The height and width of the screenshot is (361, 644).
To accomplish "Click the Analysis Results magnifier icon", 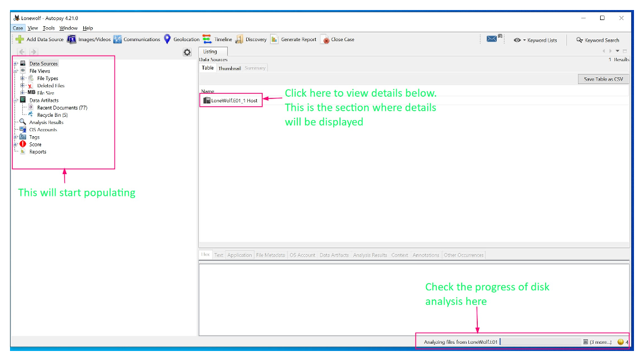I will [23, 122].
